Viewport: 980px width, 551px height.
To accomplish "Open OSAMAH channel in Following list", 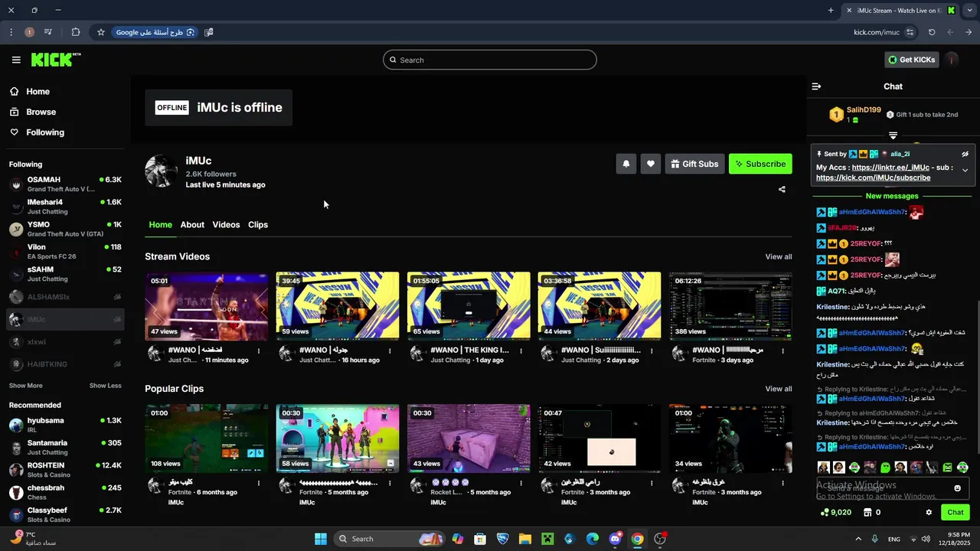I will point(65,184).
